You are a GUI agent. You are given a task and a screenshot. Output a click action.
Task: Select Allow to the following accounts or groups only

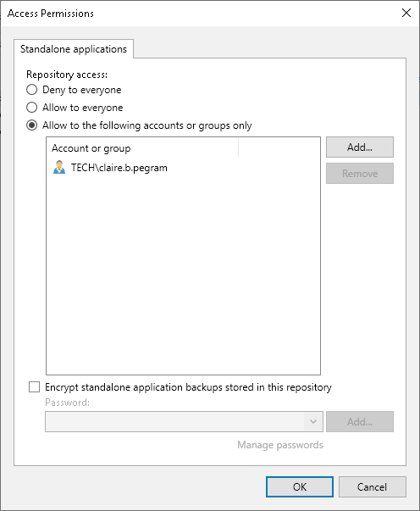coord(31,125)
